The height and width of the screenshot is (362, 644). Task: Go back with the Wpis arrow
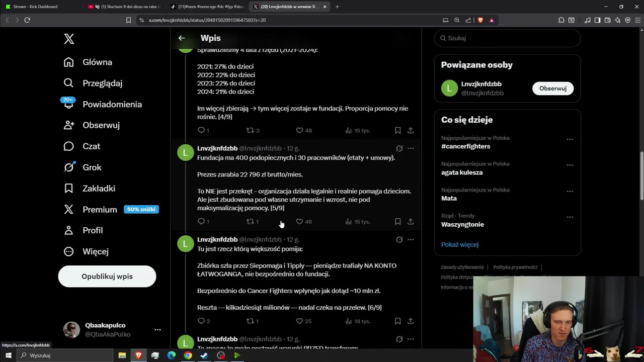(x=182, y=38)
